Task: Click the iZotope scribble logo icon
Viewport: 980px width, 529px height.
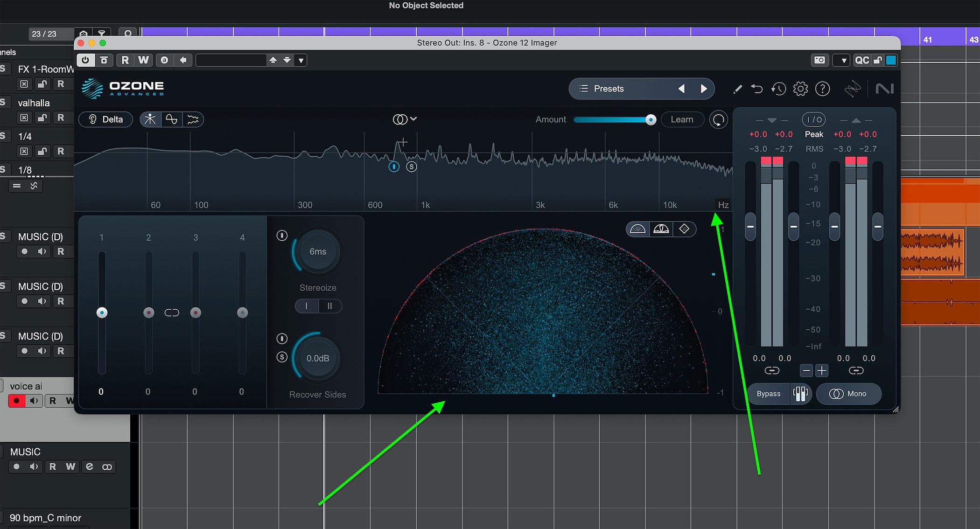Action: (853, 89)
